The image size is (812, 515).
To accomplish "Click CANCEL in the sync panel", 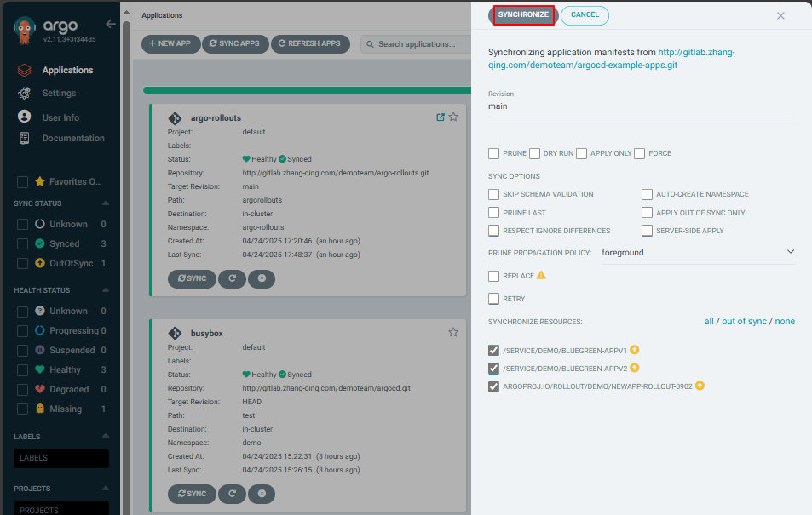I will [585, 15].
